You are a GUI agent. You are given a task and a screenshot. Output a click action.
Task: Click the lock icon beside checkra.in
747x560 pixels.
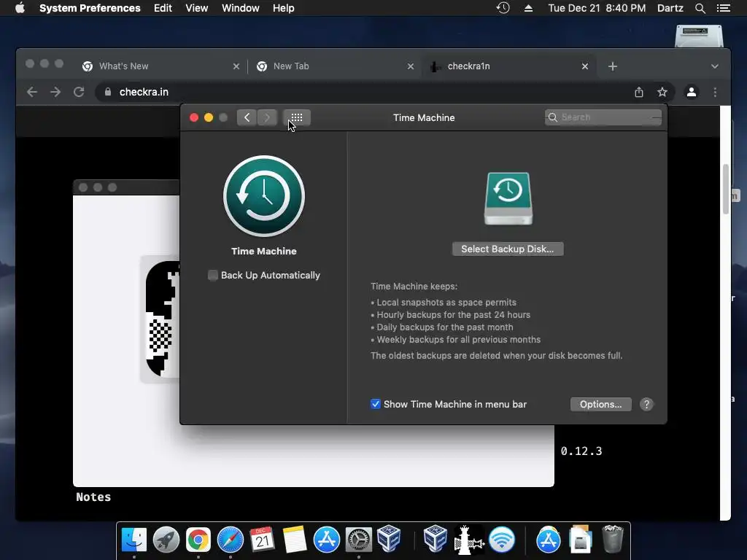108,92
